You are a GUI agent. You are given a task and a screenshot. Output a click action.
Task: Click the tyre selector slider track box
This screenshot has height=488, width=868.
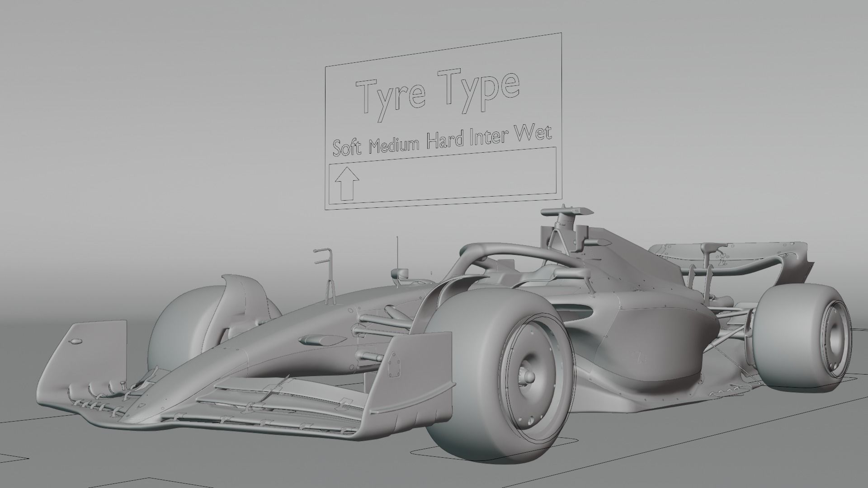tap(442, 175)
